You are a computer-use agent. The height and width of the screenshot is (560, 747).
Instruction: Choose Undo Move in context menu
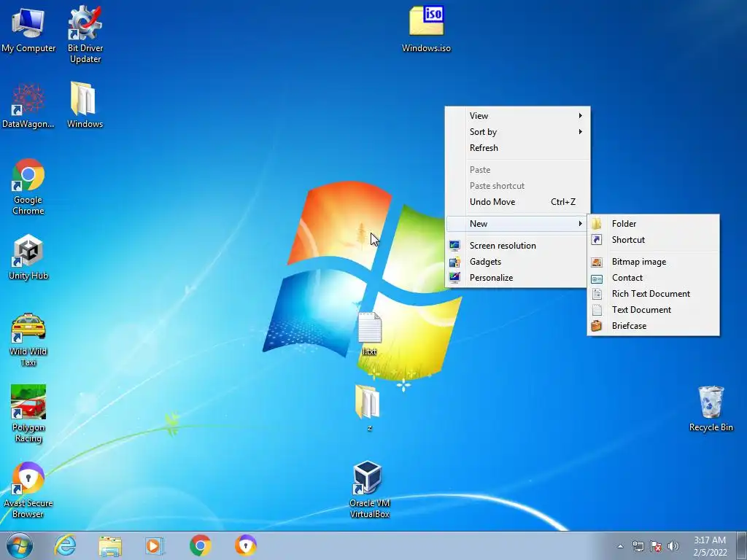tap(517, 202)
